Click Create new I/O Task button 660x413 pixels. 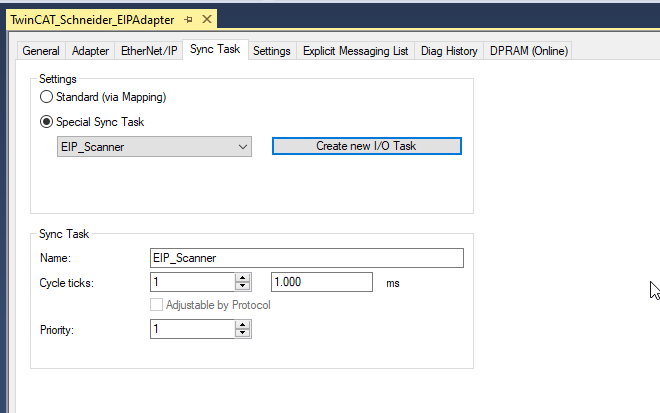[x=367, y=146]
